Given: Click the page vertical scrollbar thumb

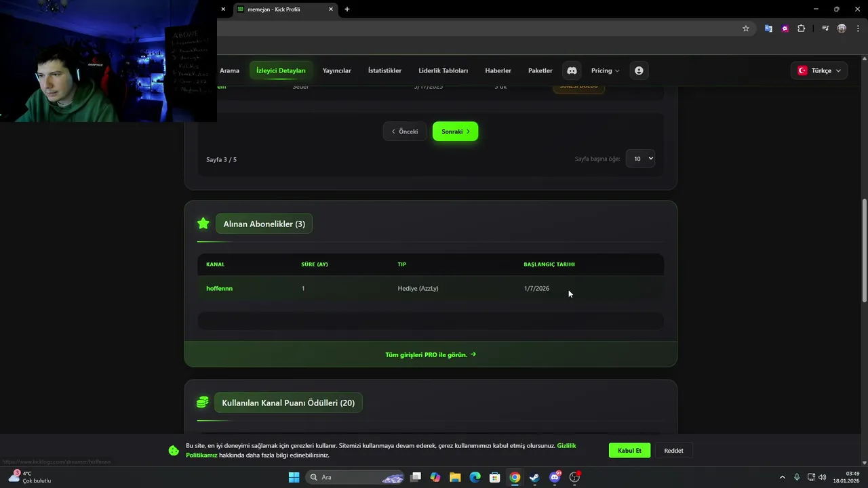Looking at the screenshot, I should 864,251.
